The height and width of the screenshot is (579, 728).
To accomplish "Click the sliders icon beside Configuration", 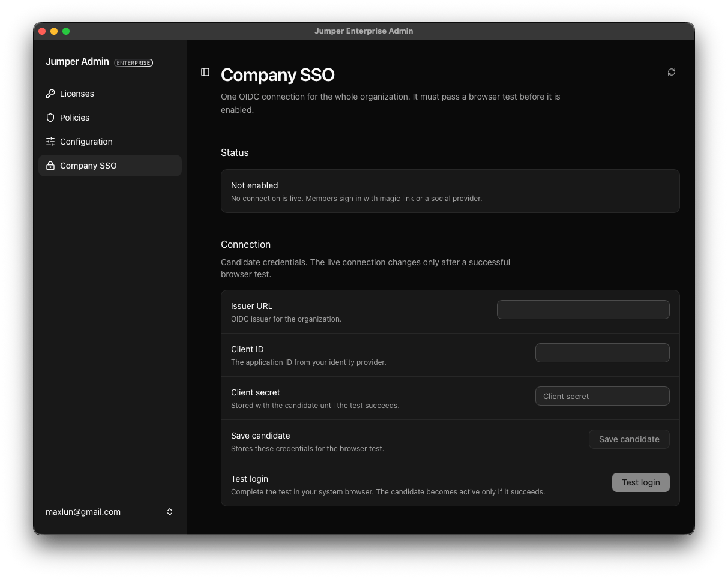I will pos(50,142).
